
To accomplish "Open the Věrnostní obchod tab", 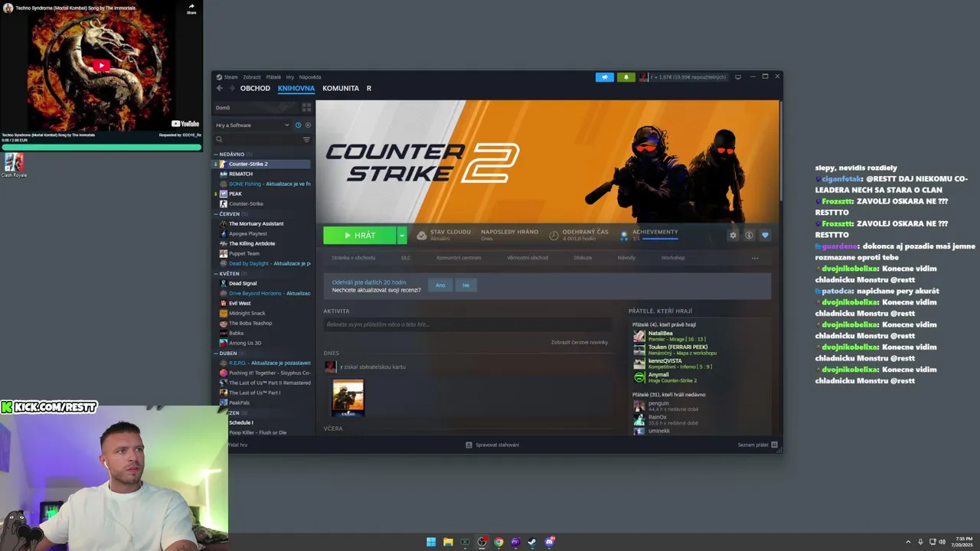I will 528,258.
